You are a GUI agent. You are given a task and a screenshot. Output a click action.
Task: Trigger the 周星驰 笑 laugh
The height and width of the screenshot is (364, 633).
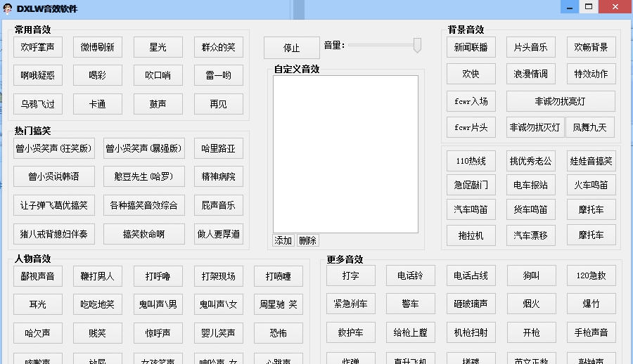pyautogui.click(x=278, y=304)
